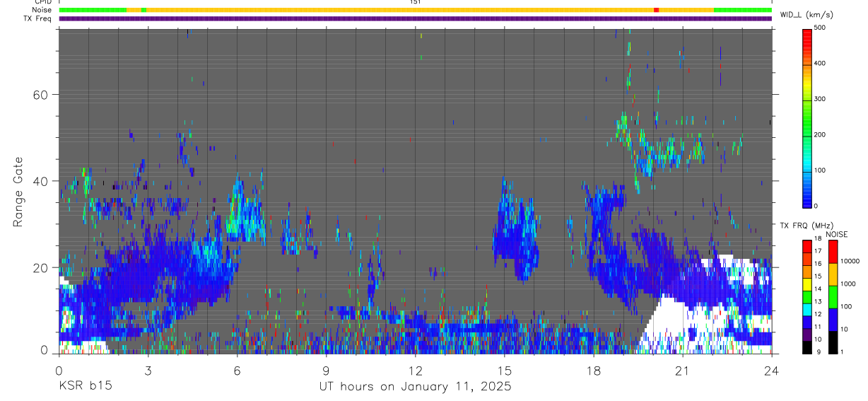This screenshot has width=868, height=401.
Task: Click the WID colorbar tick '300'
Action: (x=820, y=99)
